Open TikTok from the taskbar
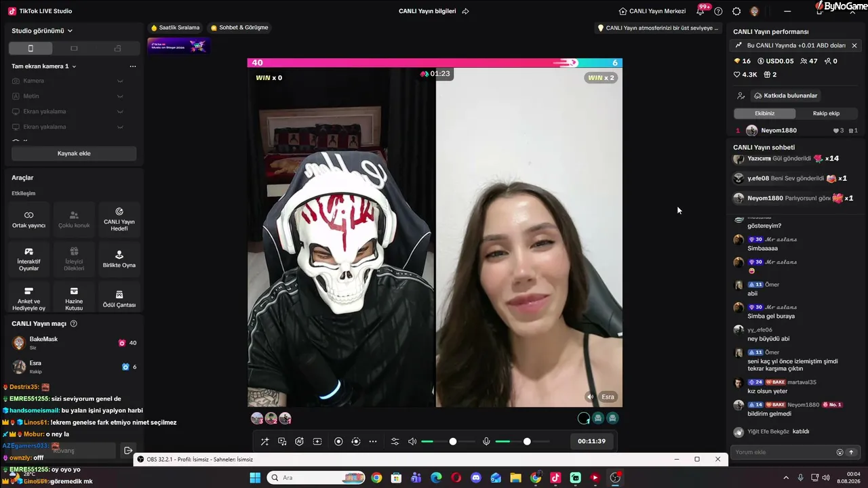868x488 pixels. (x=555, y=478)
